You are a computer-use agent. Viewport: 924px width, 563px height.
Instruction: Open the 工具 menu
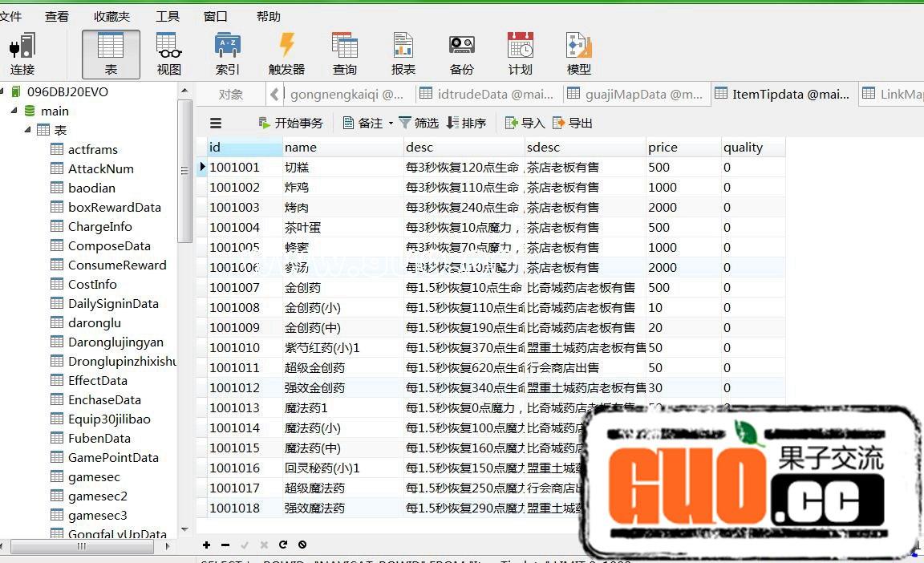167,16
